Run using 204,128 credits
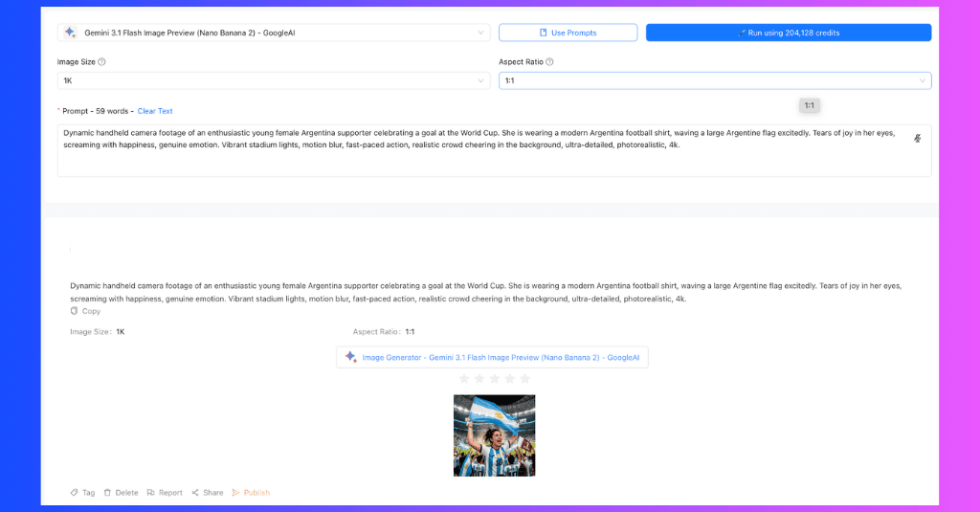This screenshot has width=980, height=512. 789,33
